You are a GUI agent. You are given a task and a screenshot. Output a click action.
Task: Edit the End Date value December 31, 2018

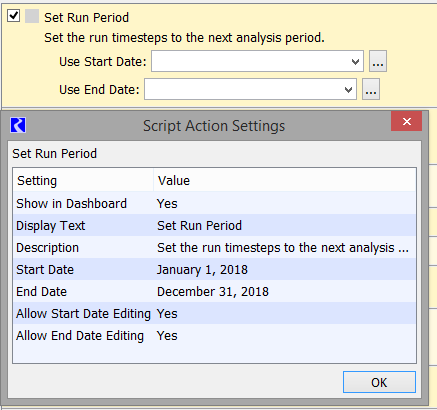click(213, 291)
